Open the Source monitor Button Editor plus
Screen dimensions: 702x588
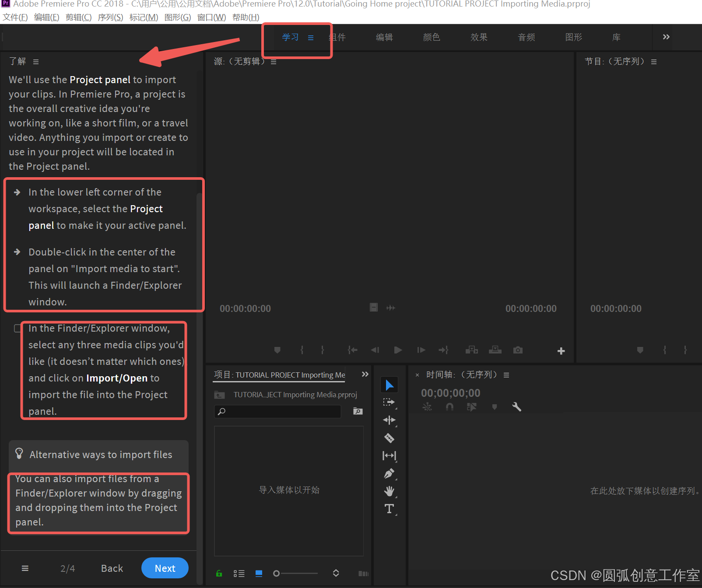point(561,351)
